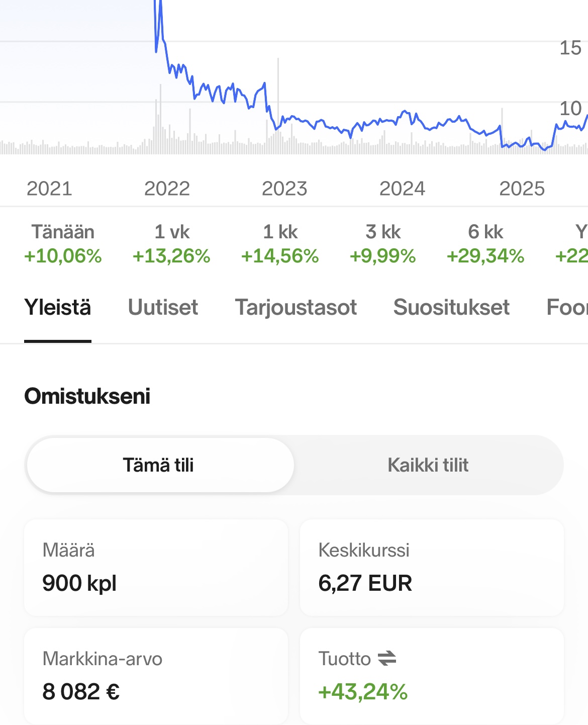Open the Tarjoustasot tab
This screenshot has width=588, height=725.
coord(296,308)
